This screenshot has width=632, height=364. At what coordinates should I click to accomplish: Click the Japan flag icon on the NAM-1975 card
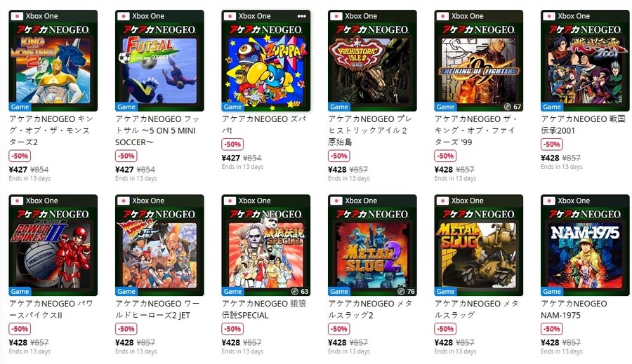click(549, 201)
